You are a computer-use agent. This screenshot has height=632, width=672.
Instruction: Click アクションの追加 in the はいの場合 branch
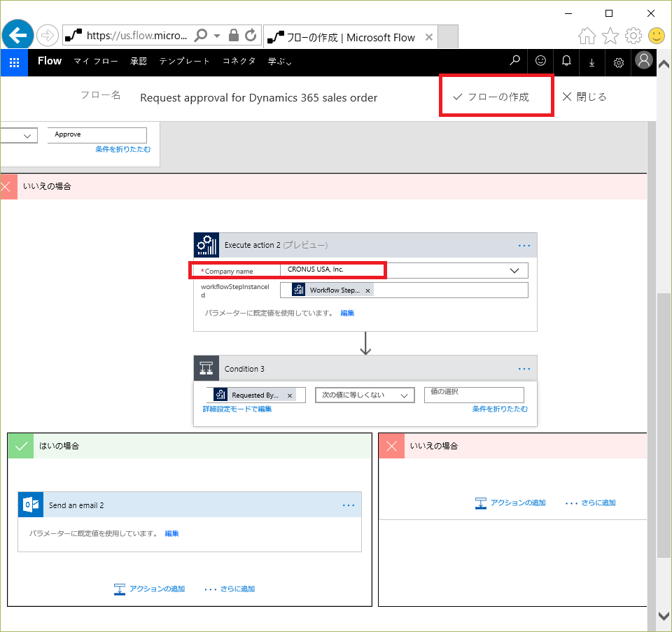[149, 589]
